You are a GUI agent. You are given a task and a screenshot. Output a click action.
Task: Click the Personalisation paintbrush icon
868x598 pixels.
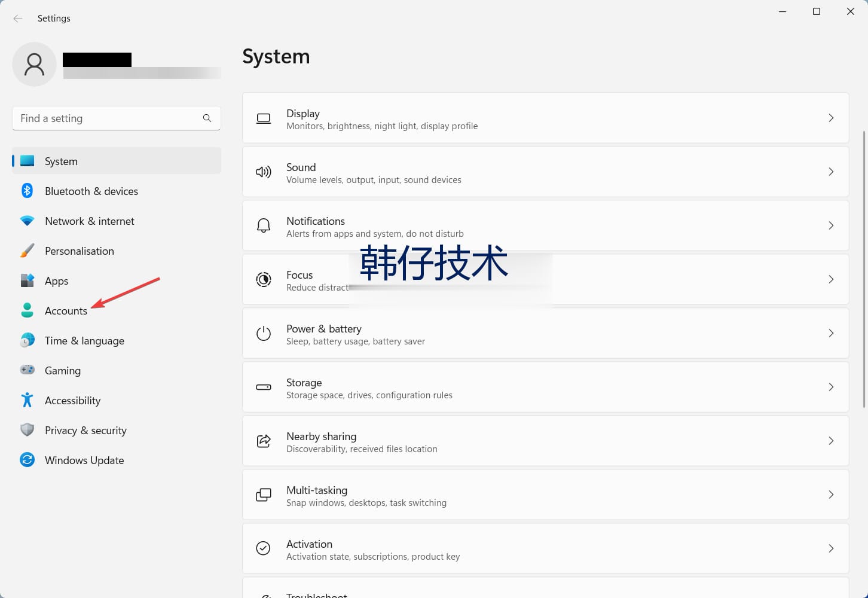[27, 251]
